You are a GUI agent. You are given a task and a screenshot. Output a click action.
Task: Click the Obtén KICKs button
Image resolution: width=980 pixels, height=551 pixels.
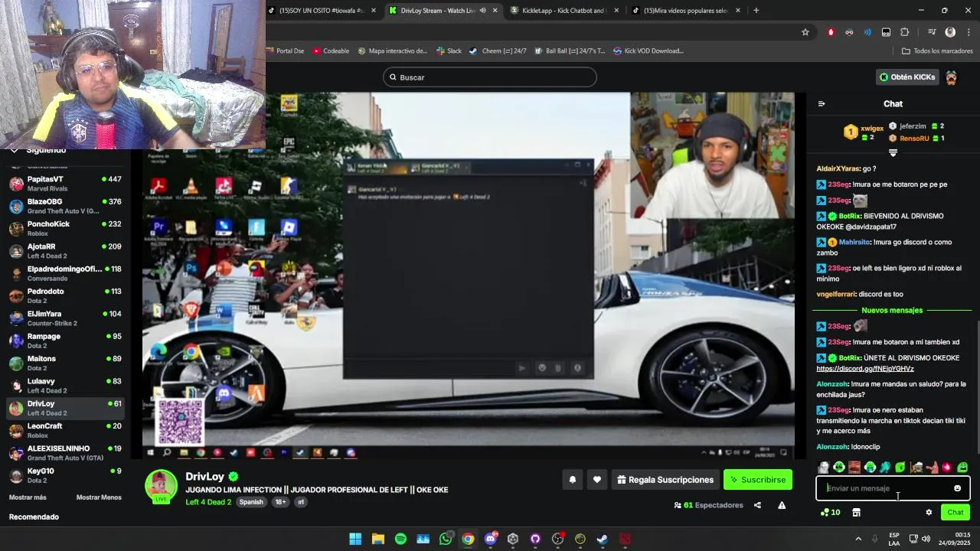coord(907,77)
